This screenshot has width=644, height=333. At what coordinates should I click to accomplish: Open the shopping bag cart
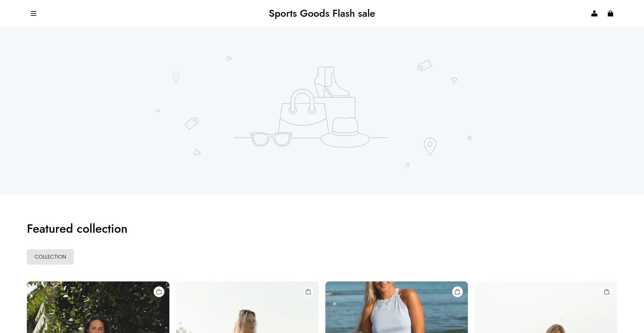(x=610, y=13)
